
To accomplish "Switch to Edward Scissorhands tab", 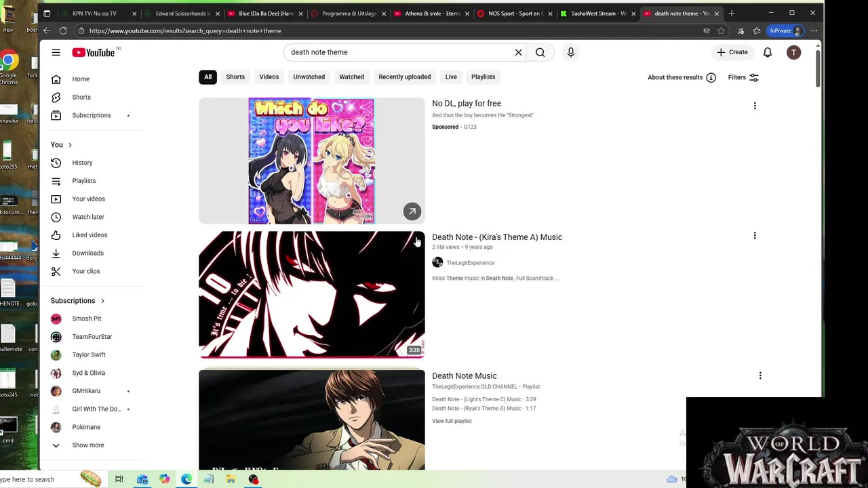I will (182, 14).
